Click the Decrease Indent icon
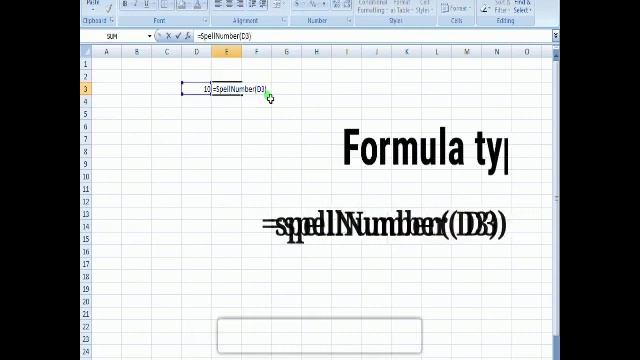The image size is (640, 360). pyautogui.click(x=253, y=4)
